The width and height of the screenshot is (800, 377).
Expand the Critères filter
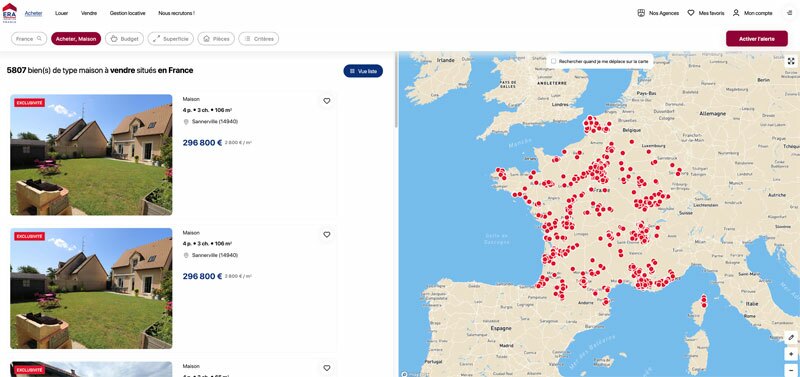click(259, 39)
